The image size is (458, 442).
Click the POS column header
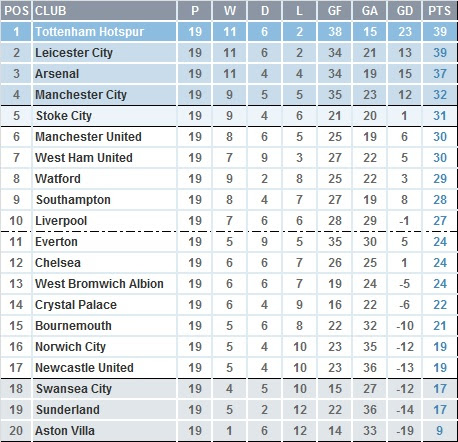[x=16, y=11]
